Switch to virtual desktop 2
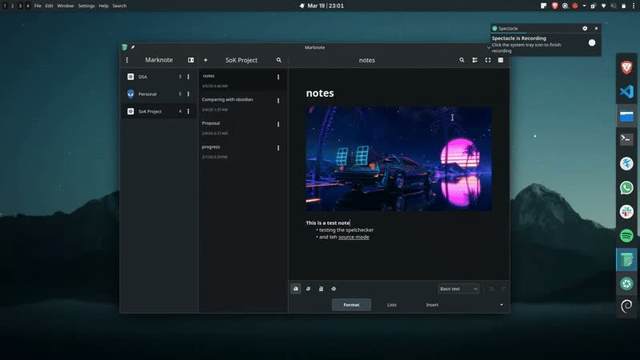Viewport: 640px width, 360px height. [x=12, y=6]
